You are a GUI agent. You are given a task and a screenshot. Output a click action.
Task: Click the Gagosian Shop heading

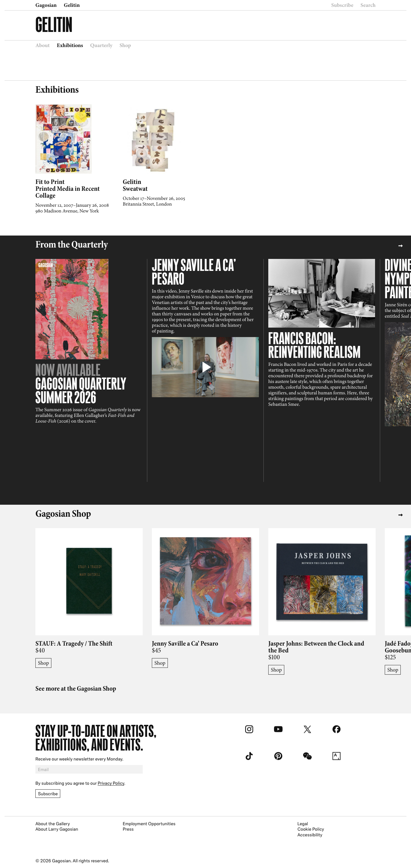(x=63, y=514)
